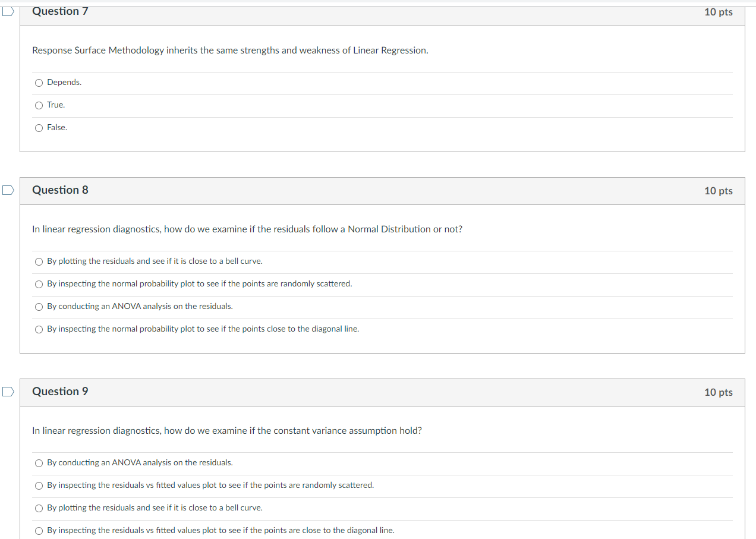756x539 pixels.
Task: Flag Question 9 with the bookmark icon
Action: pyautogui.click(x=7, y=392)
